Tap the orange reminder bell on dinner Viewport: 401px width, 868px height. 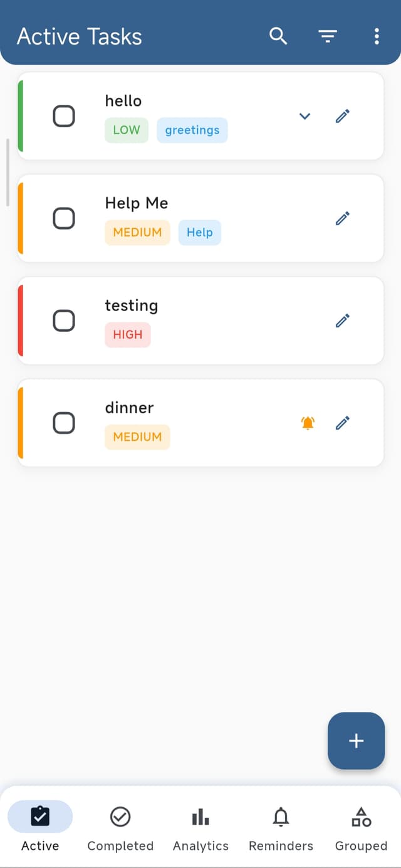[x=308, y=423]
